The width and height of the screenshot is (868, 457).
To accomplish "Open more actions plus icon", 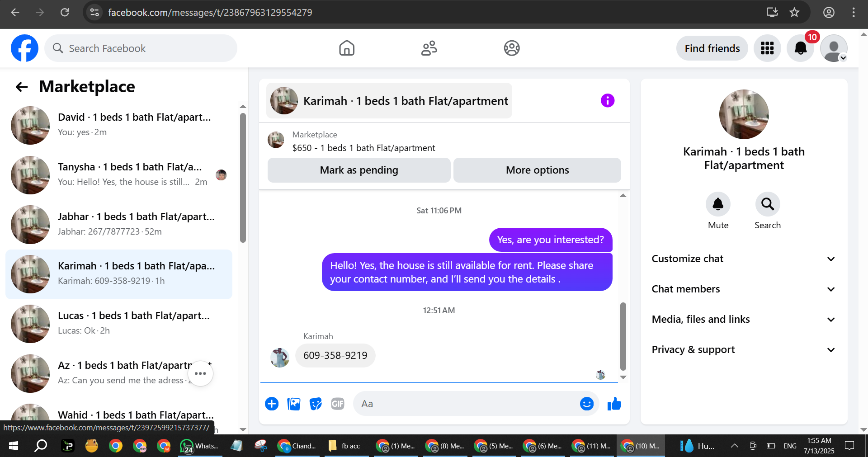I will (272, 404).
